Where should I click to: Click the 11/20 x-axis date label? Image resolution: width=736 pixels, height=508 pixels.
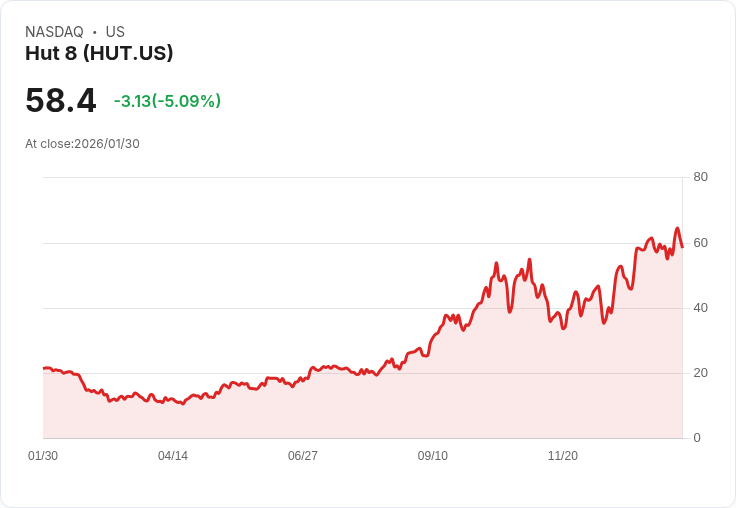click(x=563, y=456)
